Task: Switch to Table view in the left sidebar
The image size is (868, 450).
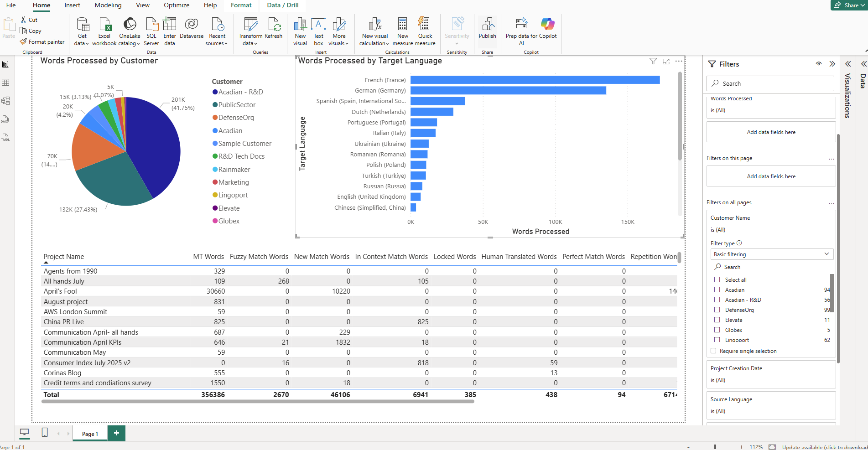Action: tap(6, 83)
